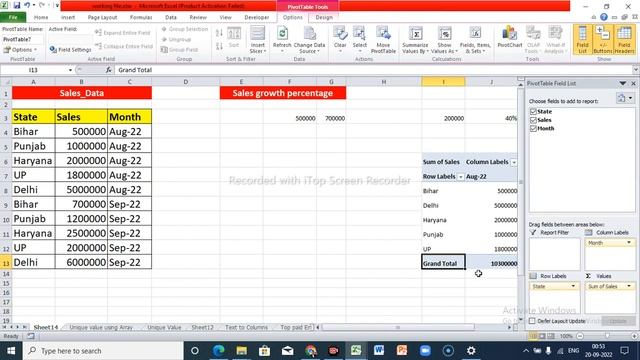640x360 pixels.
Task: Open Change Data Source
Action: click(309, 40)
